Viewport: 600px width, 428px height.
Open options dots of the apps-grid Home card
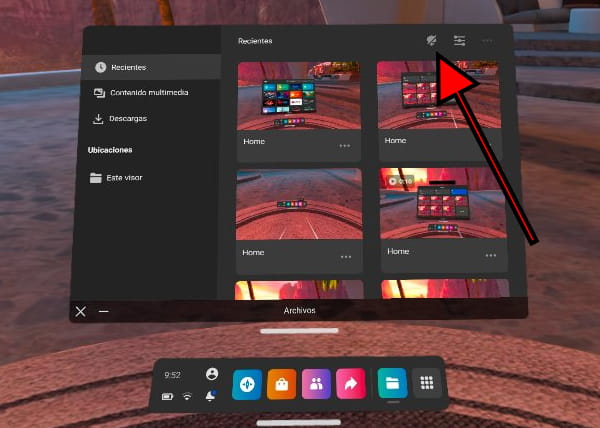(345, 146)
